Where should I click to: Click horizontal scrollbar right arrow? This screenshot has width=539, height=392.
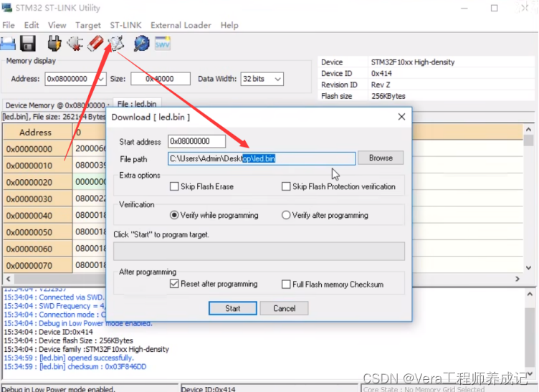pyautogui.click(x=517, y=279)
